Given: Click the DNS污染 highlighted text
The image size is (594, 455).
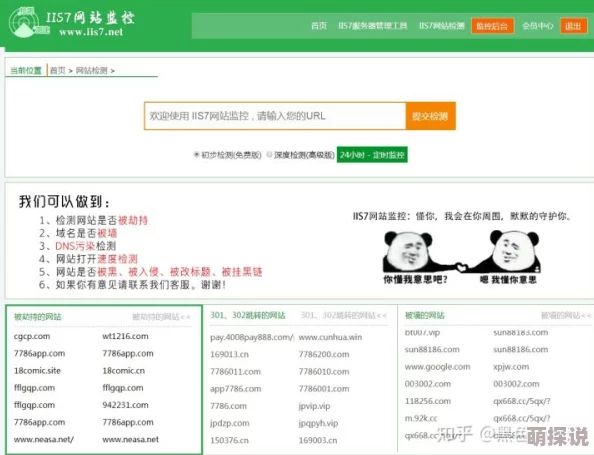Looking at the screenshot, I should coord(75,246).
